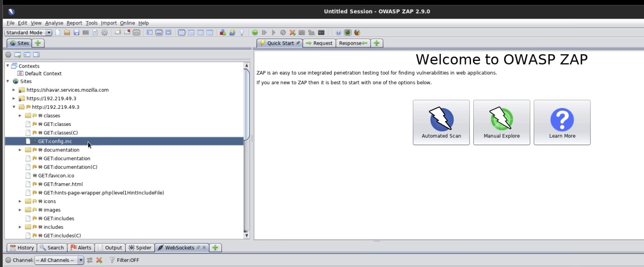The image size is (644, 267).
Task: Toggle the lightbulb icon in main toolbar
Action: [242, 33]
